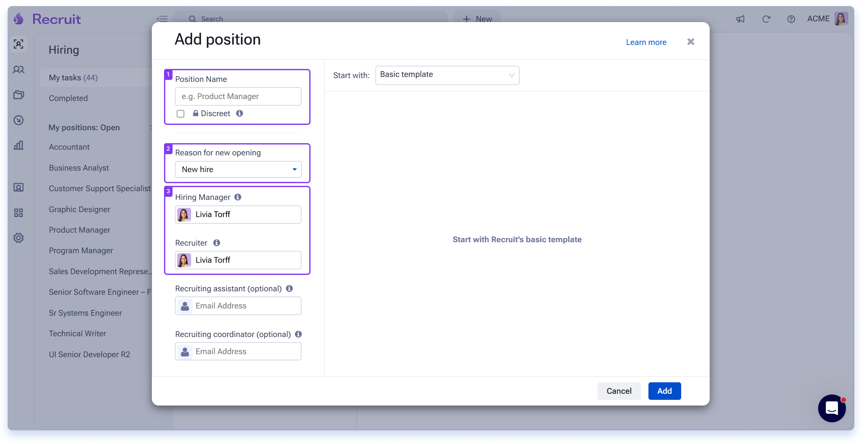Open the Start with template dropdown
Viewport: 868px width, 444px height.
coord(447,75)
